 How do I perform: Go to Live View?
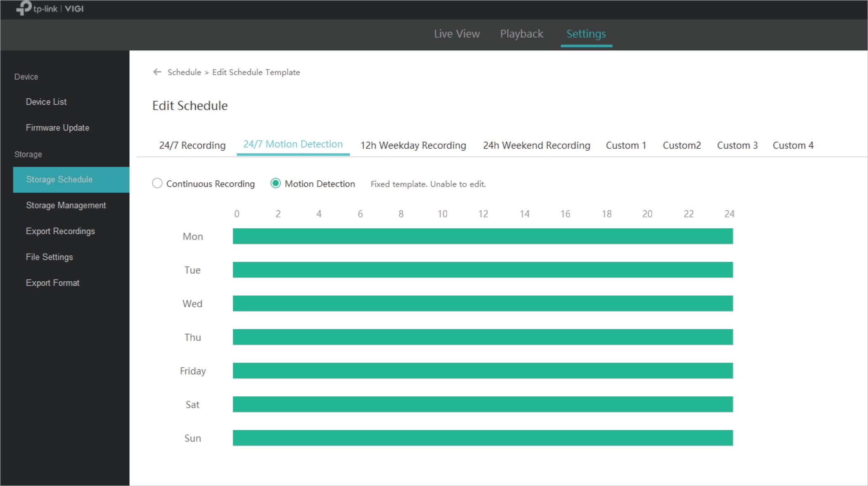click(x=457, y=34)
